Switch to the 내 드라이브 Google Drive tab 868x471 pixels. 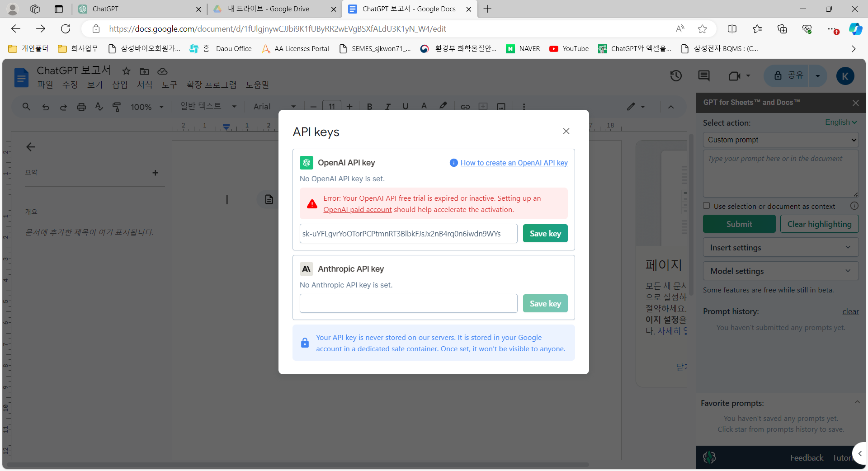275,9
